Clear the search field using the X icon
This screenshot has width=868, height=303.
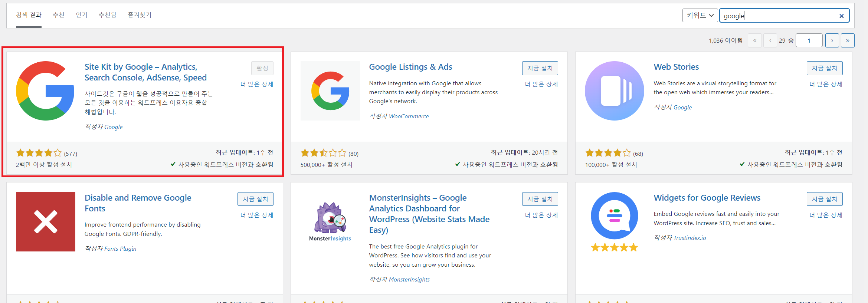point(842,16)
